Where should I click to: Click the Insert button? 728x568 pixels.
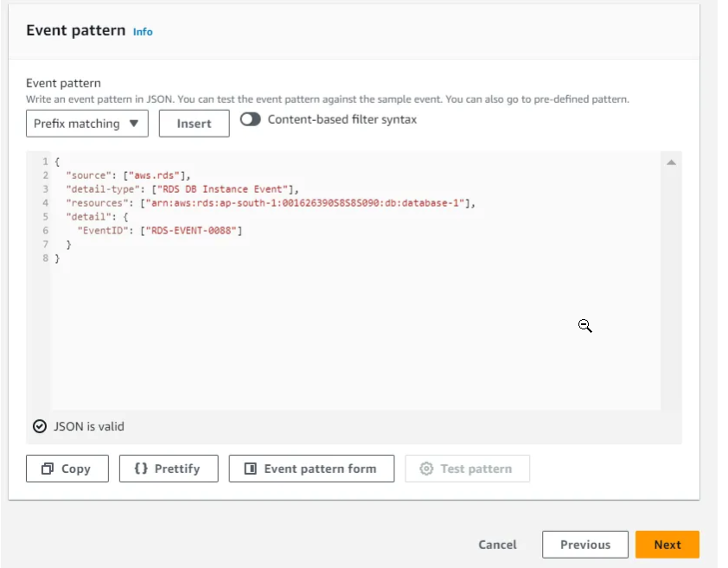pyautogui.click(x=194, y=124)
